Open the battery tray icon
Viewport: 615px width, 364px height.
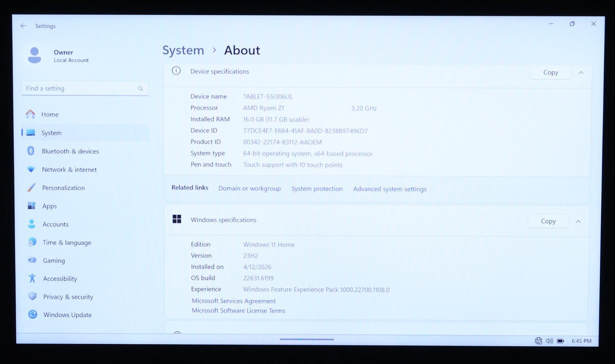point(561,341)
